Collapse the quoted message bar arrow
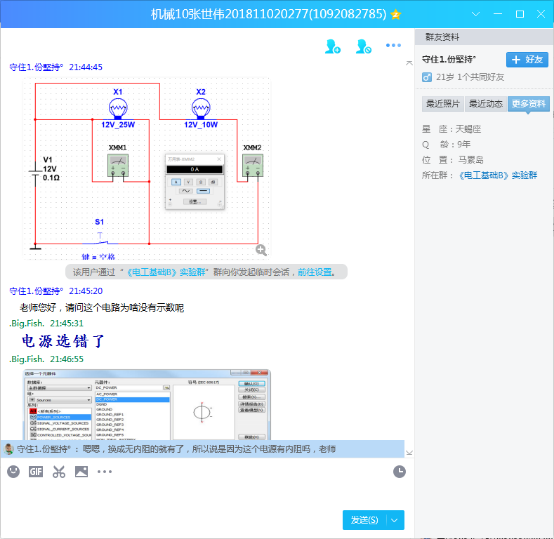The width and height of the screenshot is (554, 539). 409,453
